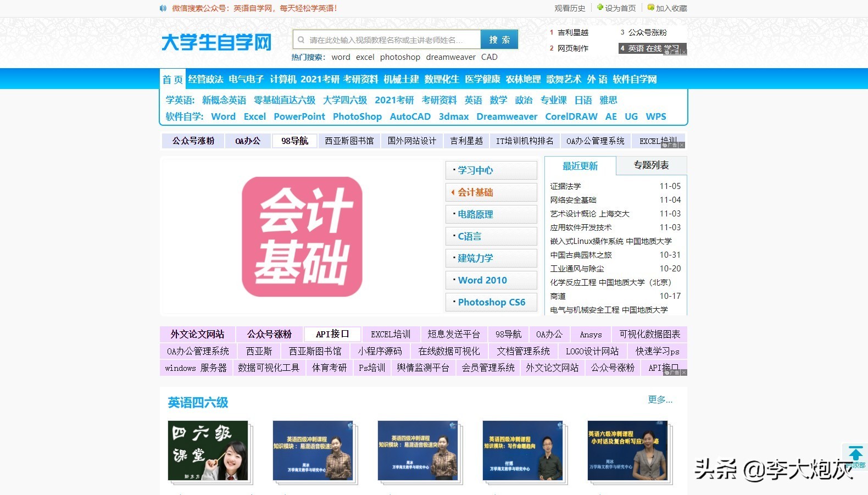
Task: Switch to the 专题列表 tab
Action: click(652, 165)
